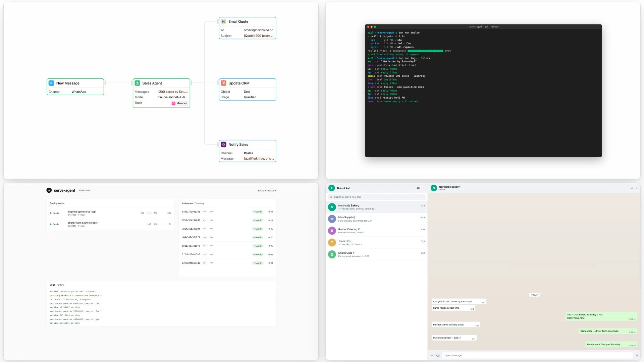This screenshot has height=362, width=644.
Task: Click the Instances 7 running heading
Action: tap(193, 203)
